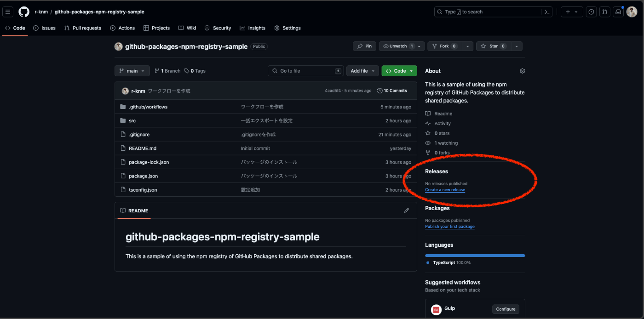The height and width of the screenshot is (319, 644).
Task: Click Publish your first package link
Action: [x=450, y=227]
